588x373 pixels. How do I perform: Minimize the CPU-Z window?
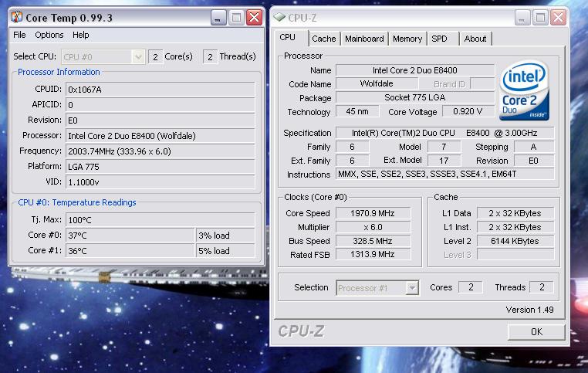[522, 18]
